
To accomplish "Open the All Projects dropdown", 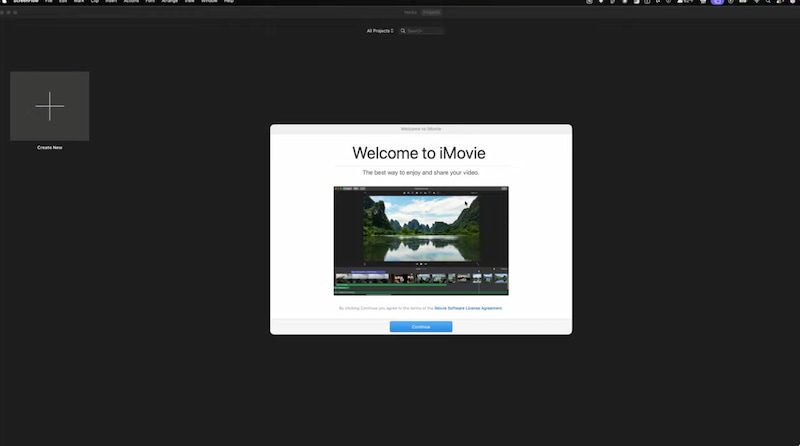I will pos(380,31).
